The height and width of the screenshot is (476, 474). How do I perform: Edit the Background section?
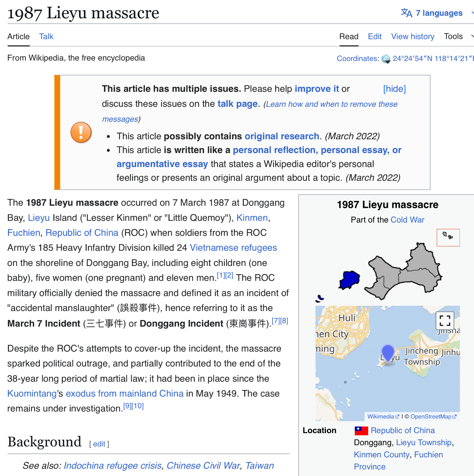click(99, 444)
